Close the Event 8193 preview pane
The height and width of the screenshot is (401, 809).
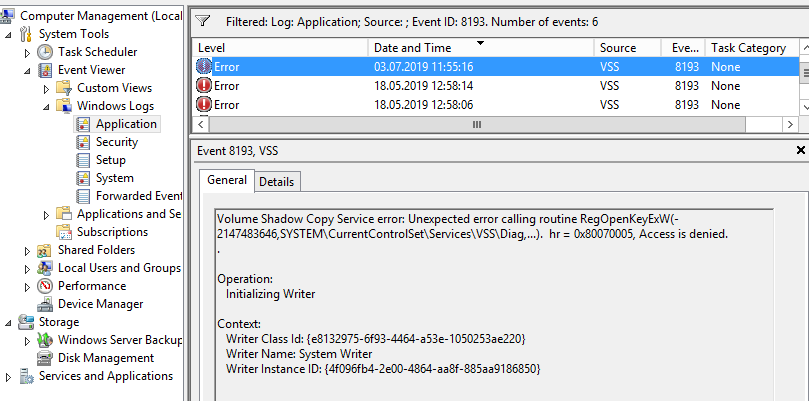(801, 150)
